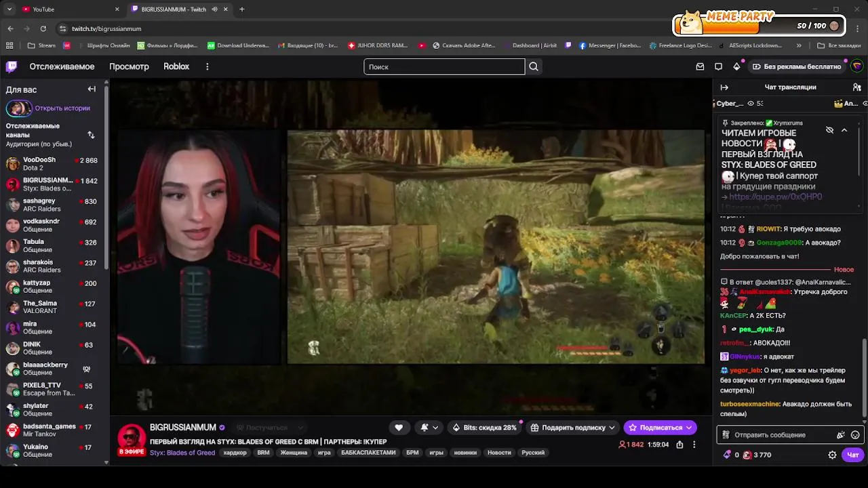Open channel points balance 3 770
Screen dimensions: 868x488
point(757,455)
